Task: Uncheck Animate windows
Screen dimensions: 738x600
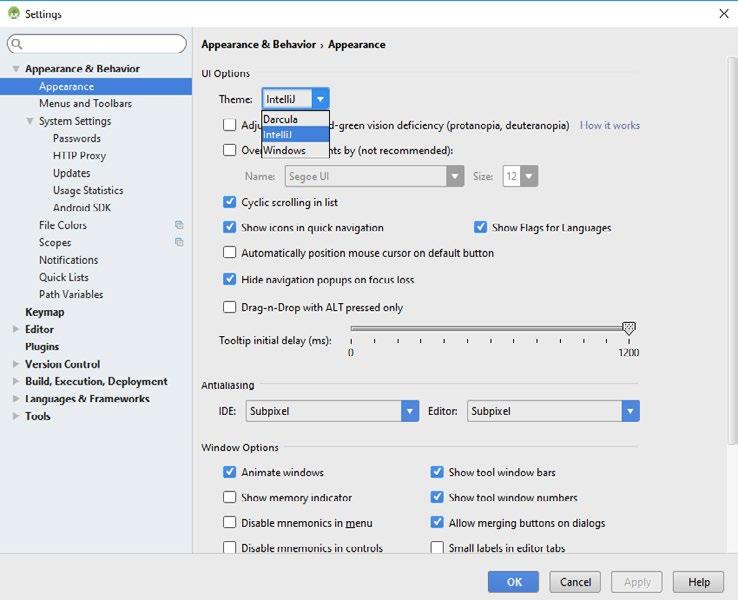Action: [x=229, y=472]
